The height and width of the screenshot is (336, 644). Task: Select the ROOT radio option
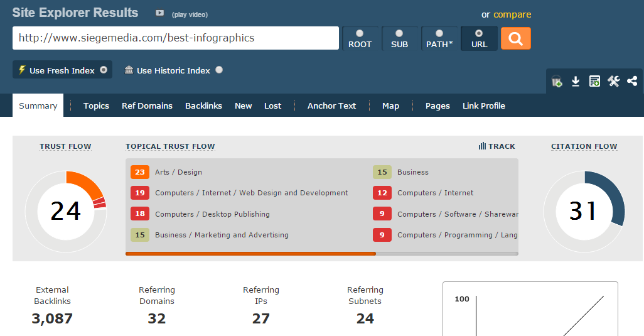click(x=360, y=33)
